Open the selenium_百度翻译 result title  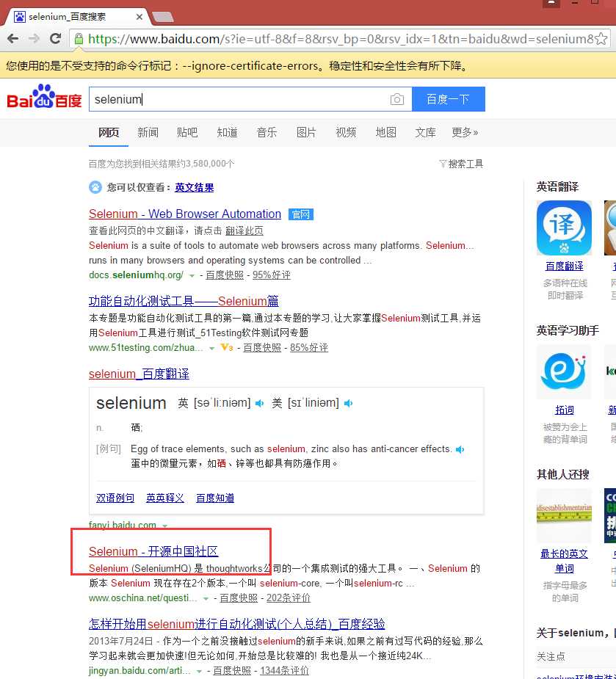tap(139, 374)
